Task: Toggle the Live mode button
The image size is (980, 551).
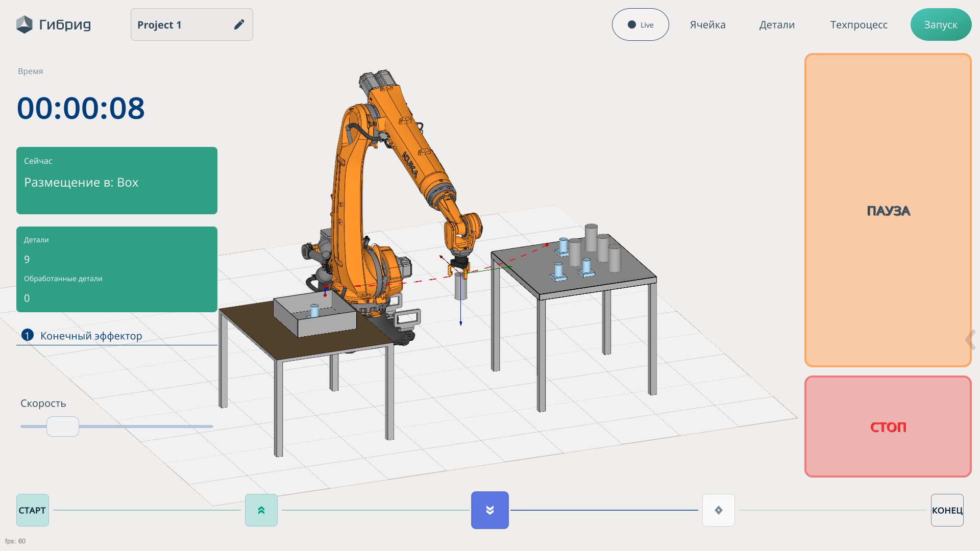Action: pyautogui.click(x=640, y=24)
